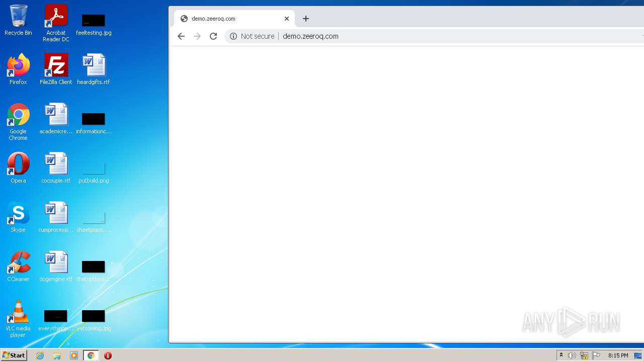Viewport: 644px width, 362px height.
Task: Open the Windows Start menu
Action: click(14, 355)
